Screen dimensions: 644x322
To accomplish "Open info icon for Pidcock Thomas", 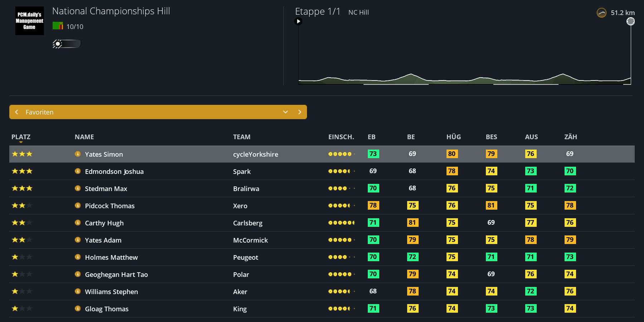I will point(78,205).
